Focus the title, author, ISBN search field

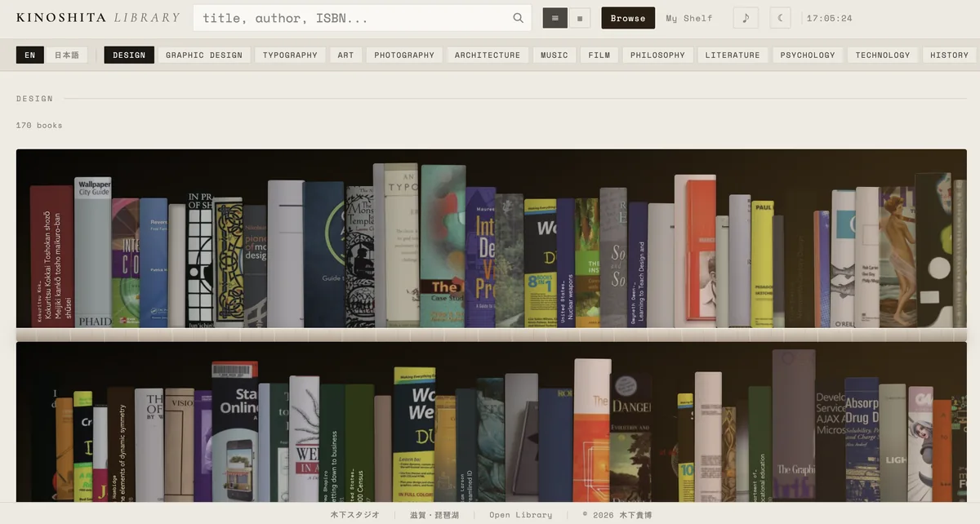click(x=362, y=18)
